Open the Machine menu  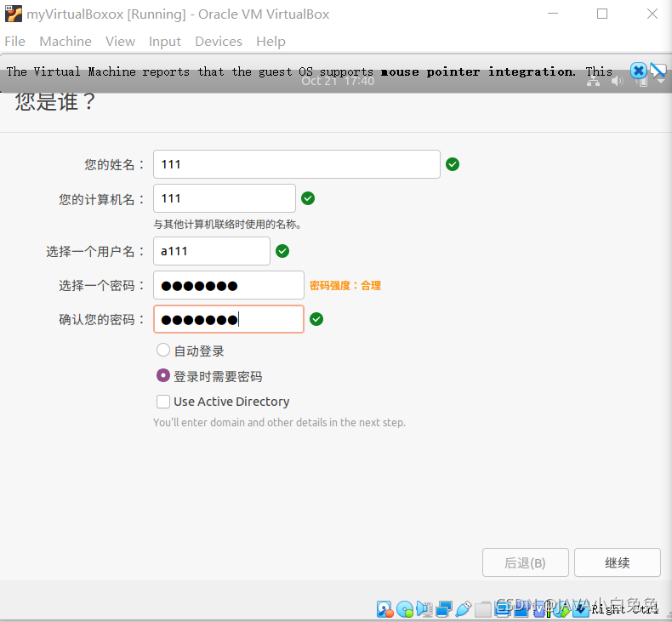(65, 41)
